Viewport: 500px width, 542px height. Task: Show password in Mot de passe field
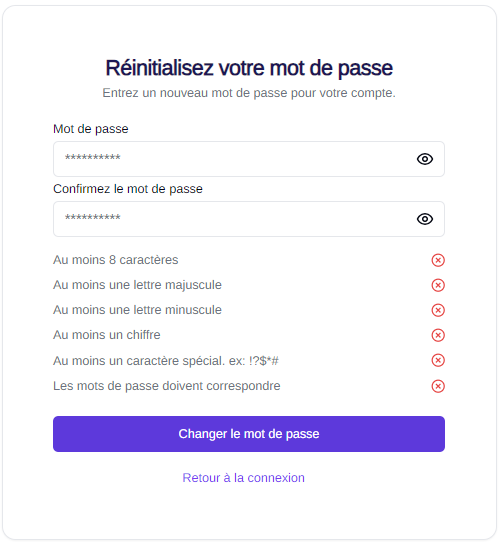click(425, 159)
